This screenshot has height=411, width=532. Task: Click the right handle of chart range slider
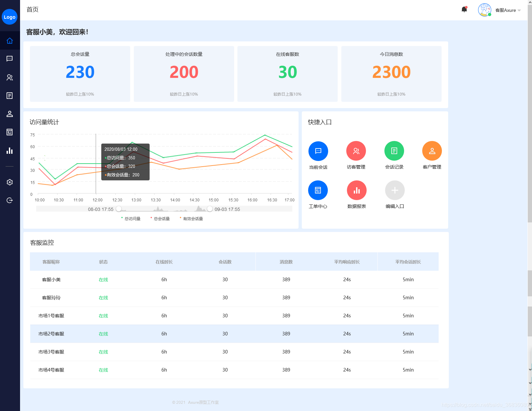point(209,209)
